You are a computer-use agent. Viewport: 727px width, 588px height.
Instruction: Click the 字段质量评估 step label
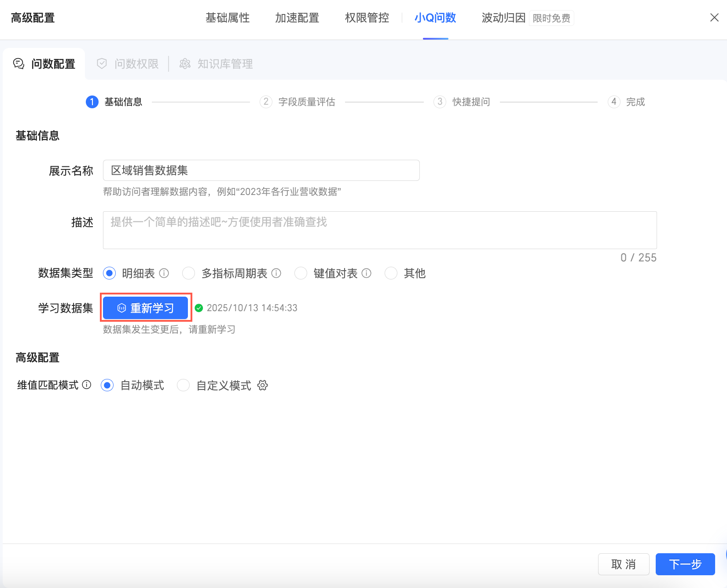307,102
